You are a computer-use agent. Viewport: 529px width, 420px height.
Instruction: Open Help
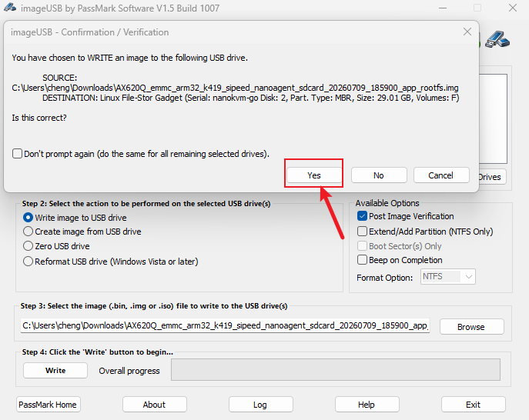367,405
